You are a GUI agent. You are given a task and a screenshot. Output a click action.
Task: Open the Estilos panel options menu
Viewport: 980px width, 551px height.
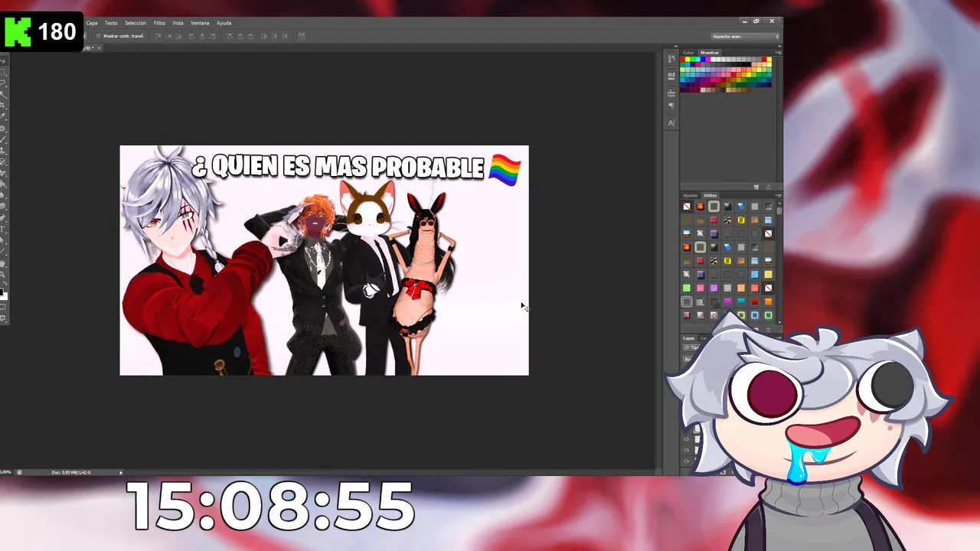(x=779, y=195)
